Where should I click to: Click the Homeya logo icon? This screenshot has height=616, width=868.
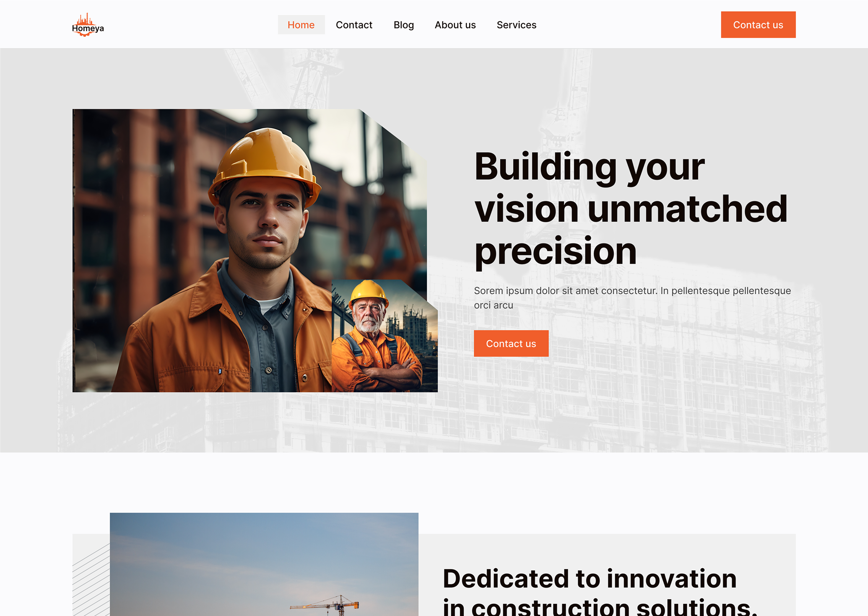click(88, 25)
